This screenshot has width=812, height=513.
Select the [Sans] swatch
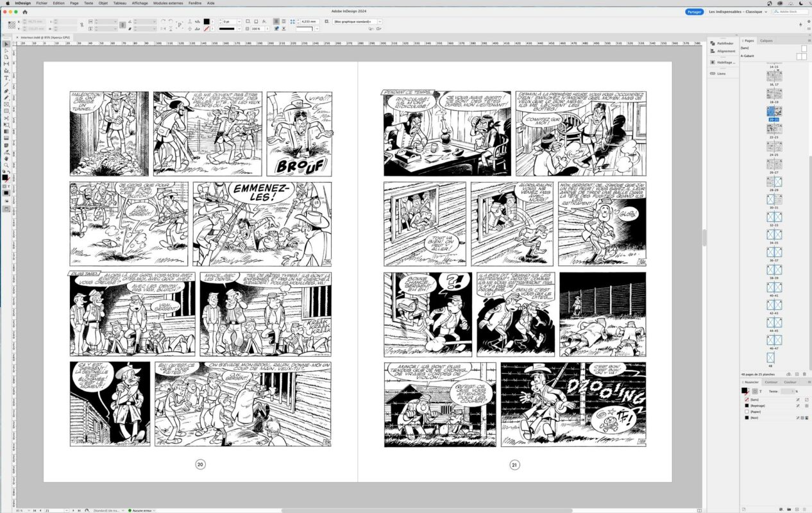774,399
